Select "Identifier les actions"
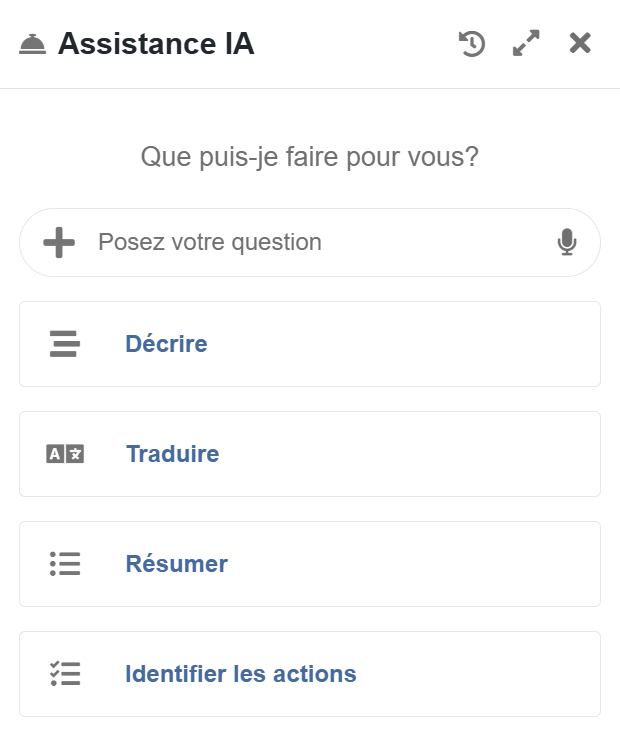This screenshot has height=737, width=620. (x=240, y=674)
